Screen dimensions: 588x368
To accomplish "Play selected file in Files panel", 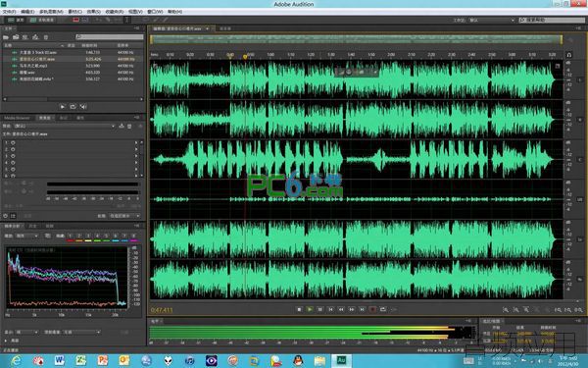I will [63, 107].
